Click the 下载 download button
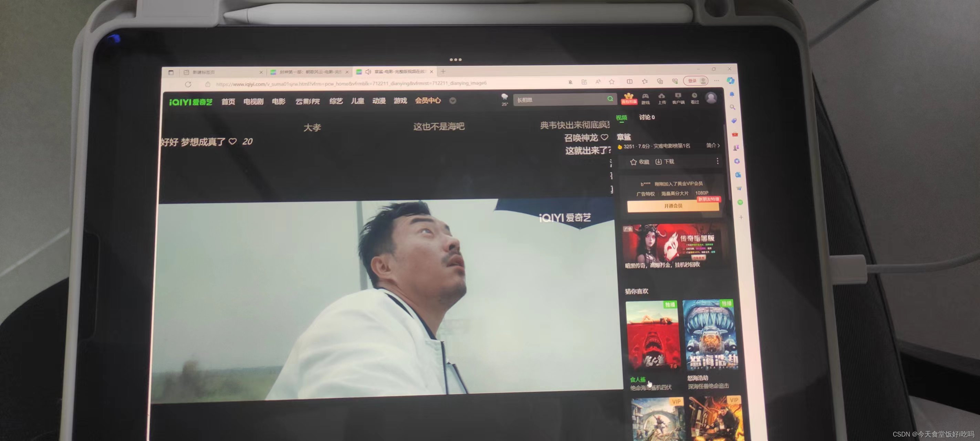 (x=665, y=162)
